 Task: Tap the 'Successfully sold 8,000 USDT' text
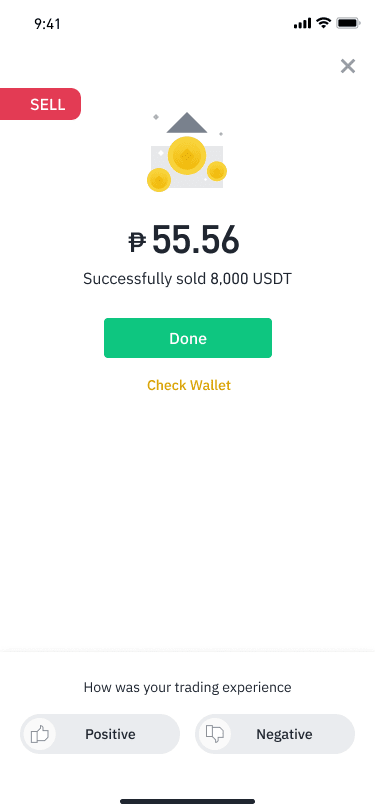pos(188,279)
